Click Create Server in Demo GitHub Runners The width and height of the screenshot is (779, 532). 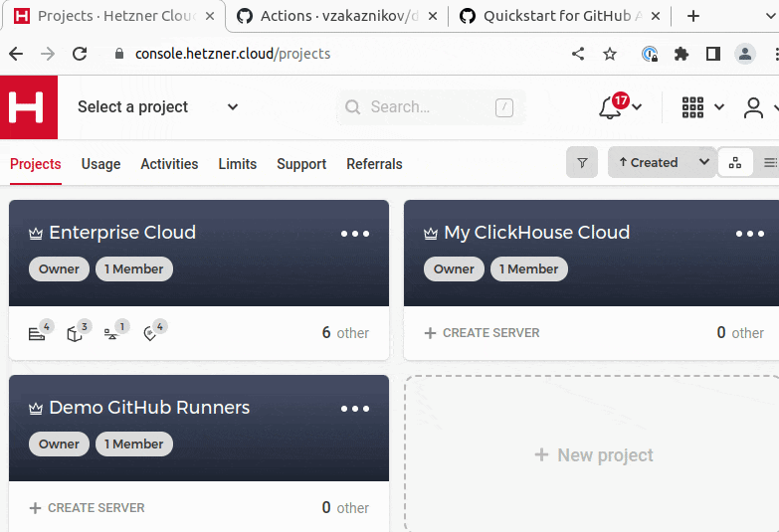(x=87, y=508)
